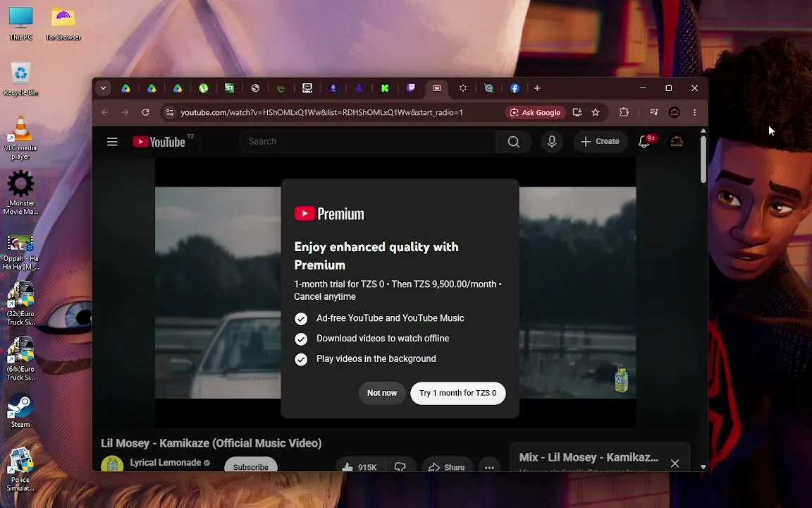Open This PC desktop icon
Image resolution: width=812 pixels, height=508 pixels.
pos(20,23)
